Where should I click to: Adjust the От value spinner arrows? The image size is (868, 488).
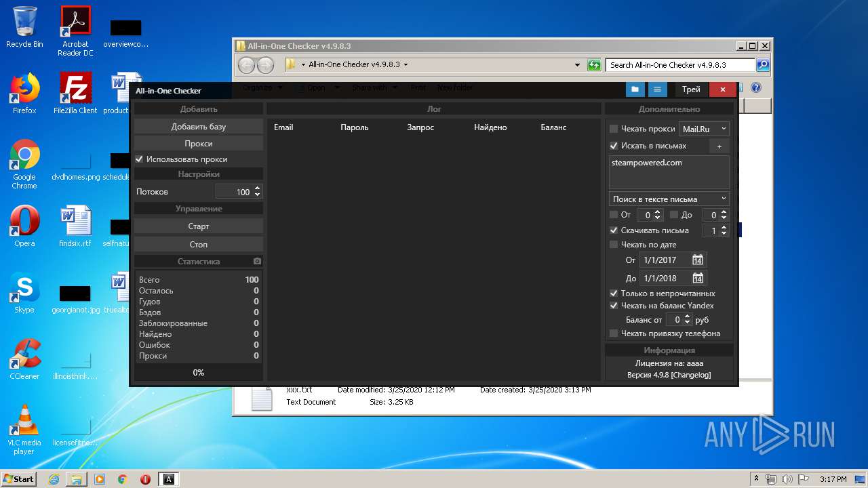657,215
